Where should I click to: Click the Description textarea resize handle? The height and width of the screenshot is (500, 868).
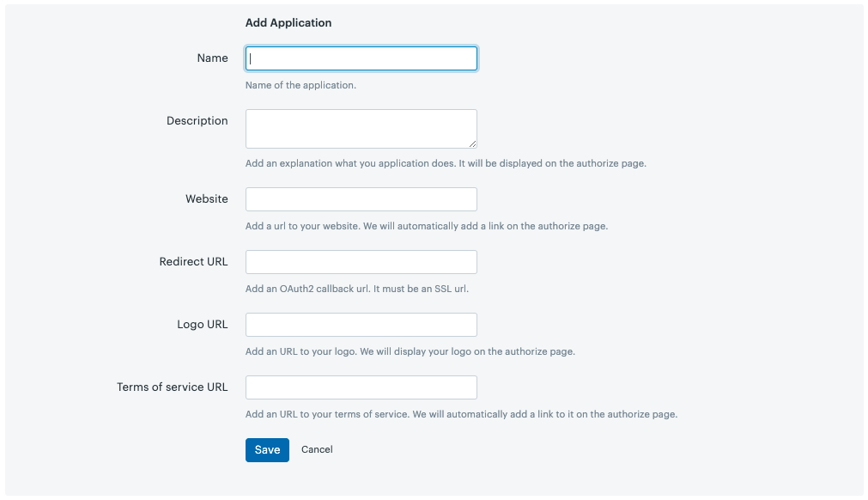pos(472,143)
